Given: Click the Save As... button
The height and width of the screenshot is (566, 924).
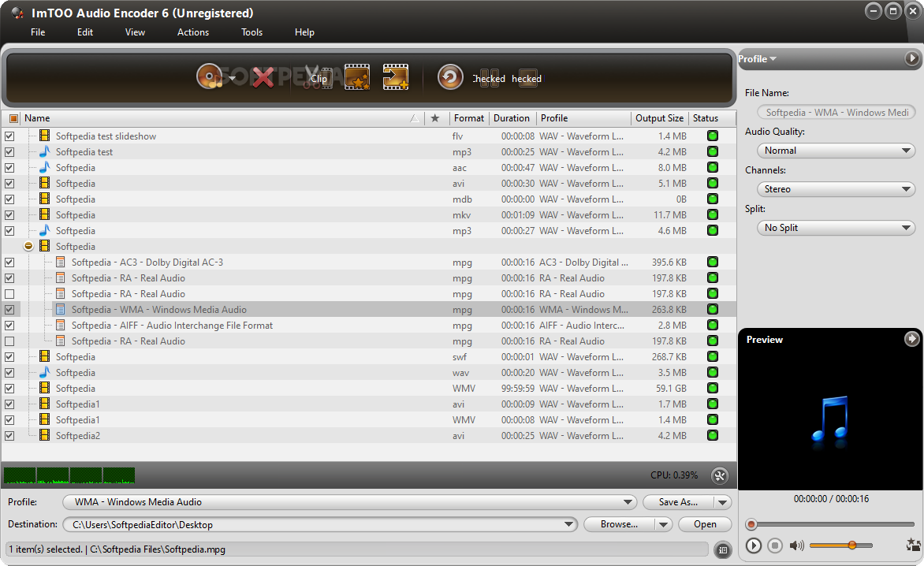Looking at the screenshot, I should pyautogui.click(x=678, y=502).
